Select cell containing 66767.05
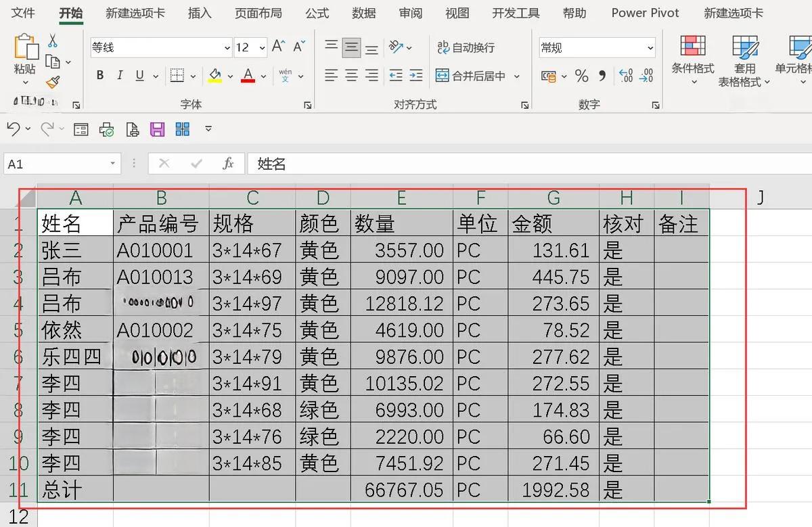The height and width of the screenshot is (527, 812). pyautogui.click(x=402, y=490)
